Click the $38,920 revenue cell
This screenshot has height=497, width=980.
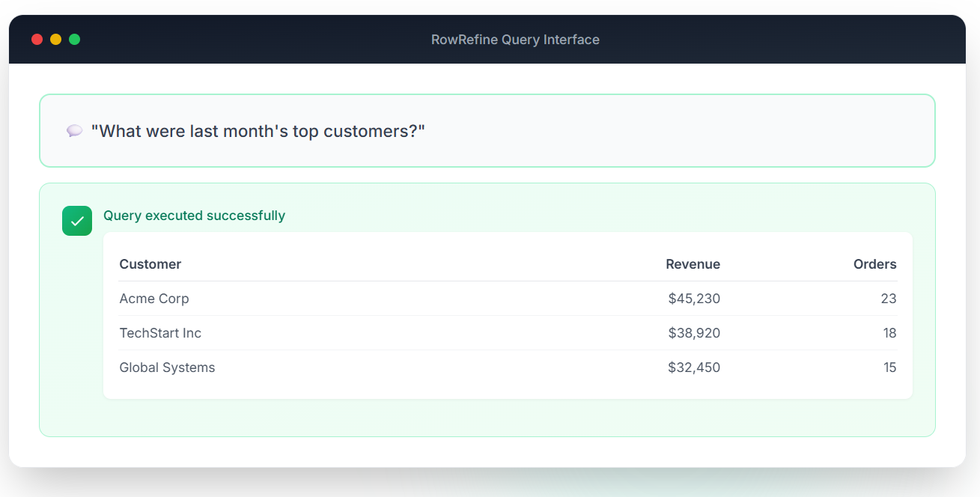(694, 333)
